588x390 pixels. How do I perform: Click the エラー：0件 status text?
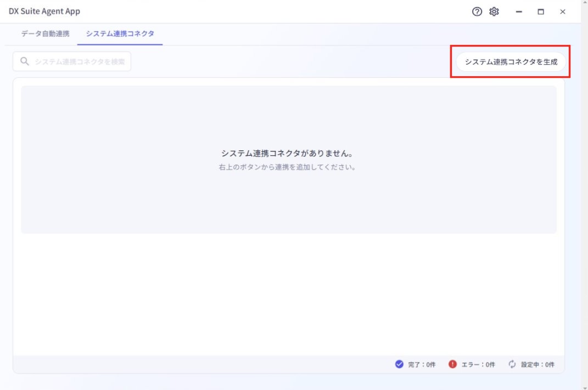tap(478, 365)
